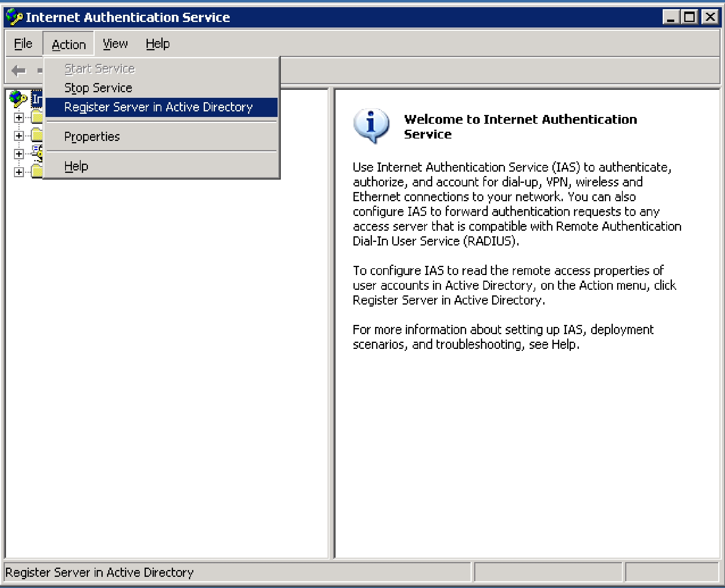The image size is (725, 588).
Task: Click the Welcome to Internet Authentication Service heading
Action: 520,127
